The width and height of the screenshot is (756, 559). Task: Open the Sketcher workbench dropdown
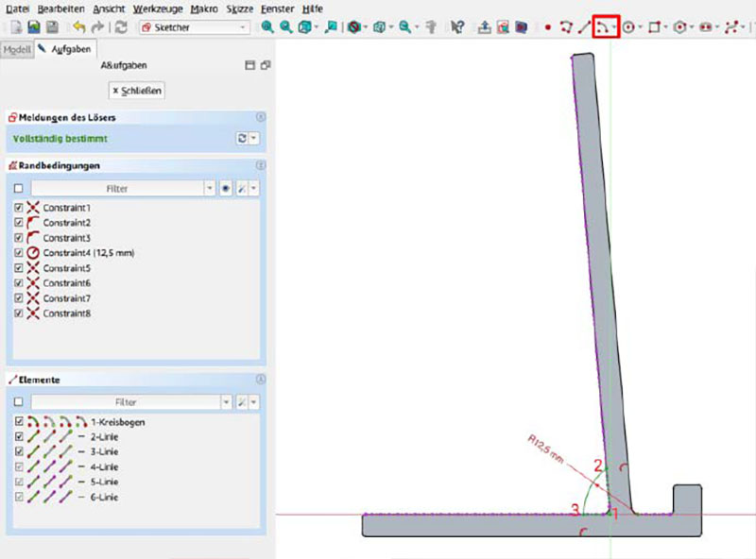pos(194,27)
